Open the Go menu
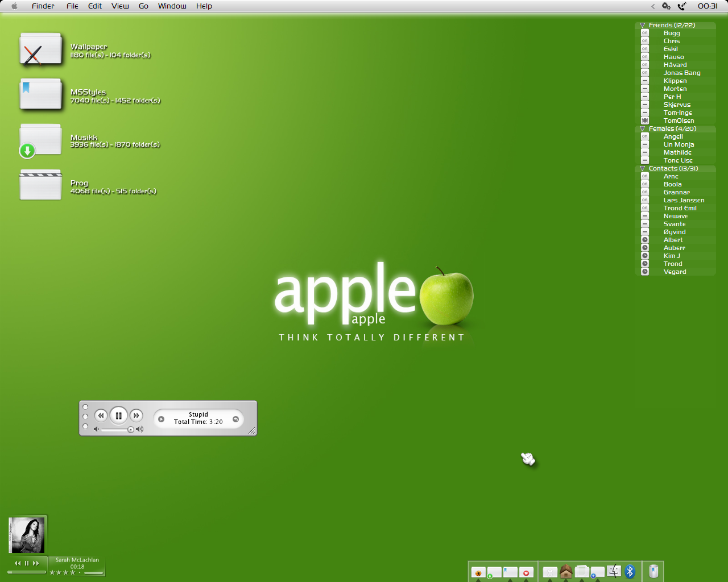 pos(143,6)
